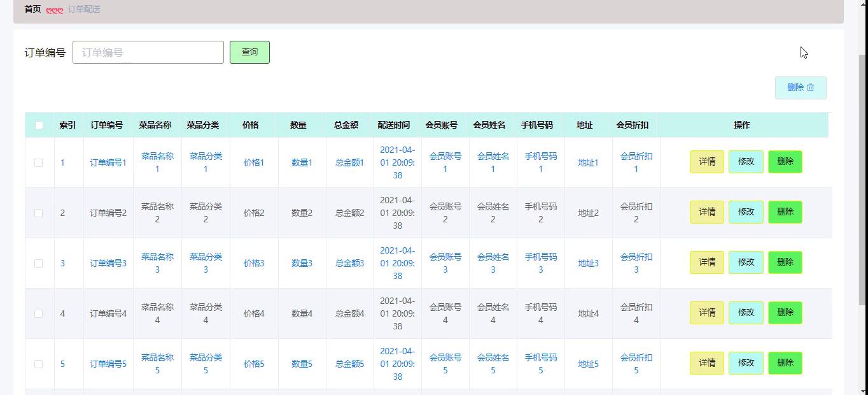The width and height of the screenshot is (868, 395).
Task: Check the checkbox for order 订单编号5
Action: click(x=38, y=363)
